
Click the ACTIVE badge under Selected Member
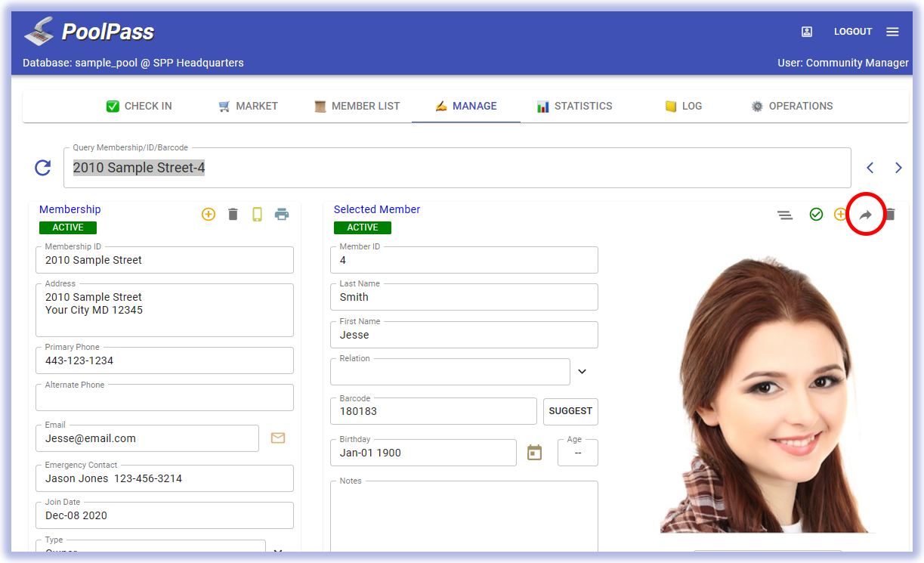coord(363,227)
